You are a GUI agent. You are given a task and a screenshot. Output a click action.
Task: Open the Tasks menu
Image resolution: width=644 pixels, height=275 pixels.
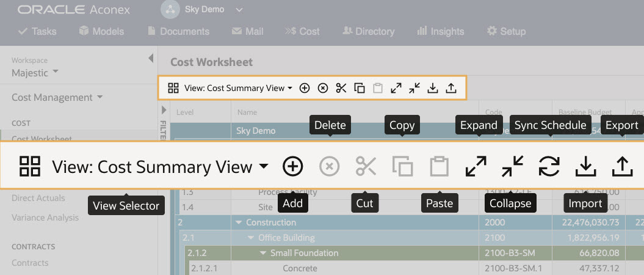37,31
